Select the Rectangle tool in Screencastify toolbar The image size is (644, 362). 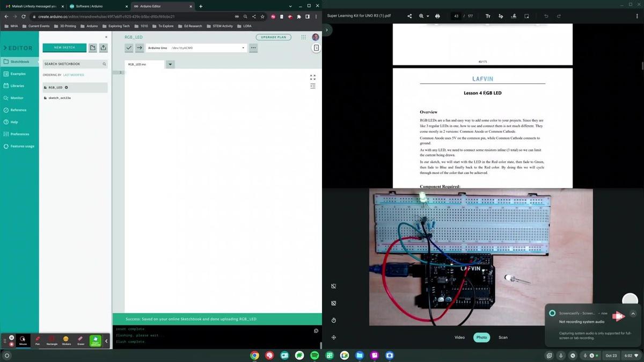pos(52,341)
